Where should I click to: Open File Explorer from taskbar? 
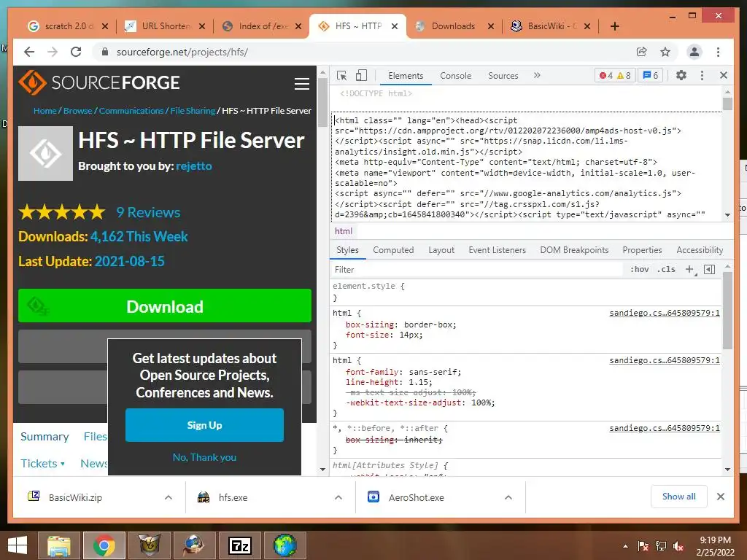(59, 545)
